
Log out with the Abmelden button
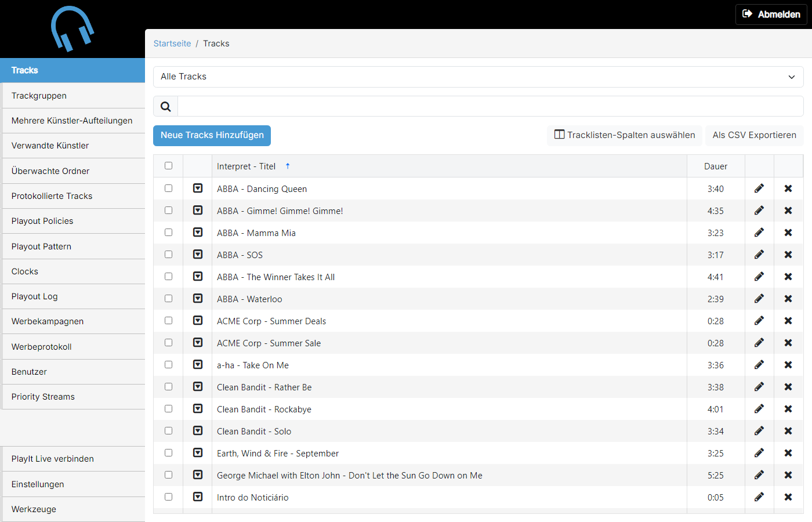(771, 14)
